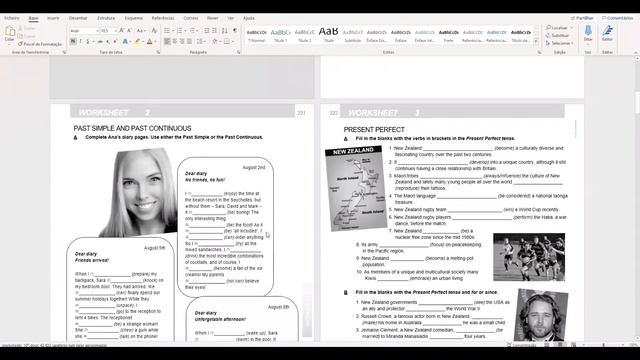Open font group dialog launcher
640x360 pixels.
(158, 52)
